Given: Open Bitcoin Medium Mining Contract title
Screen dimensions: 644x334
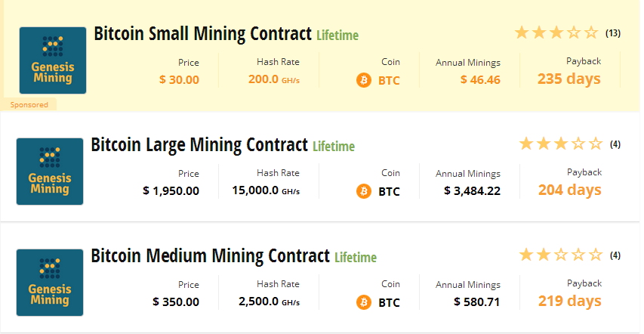Looking at the screenshot, I should tap(210, 256).
